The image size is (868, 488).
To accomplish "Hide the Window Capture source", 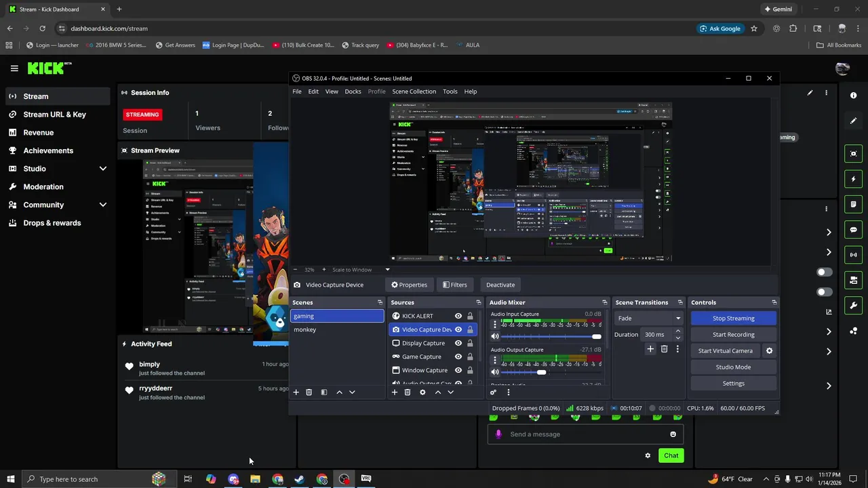I will tap(458, 370).
